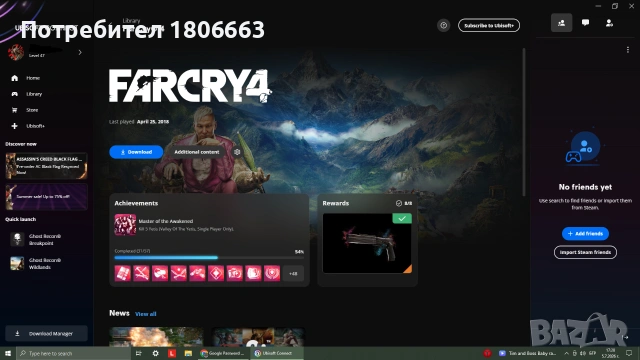Expand hidden system tray icons chevron

(566, 353)
